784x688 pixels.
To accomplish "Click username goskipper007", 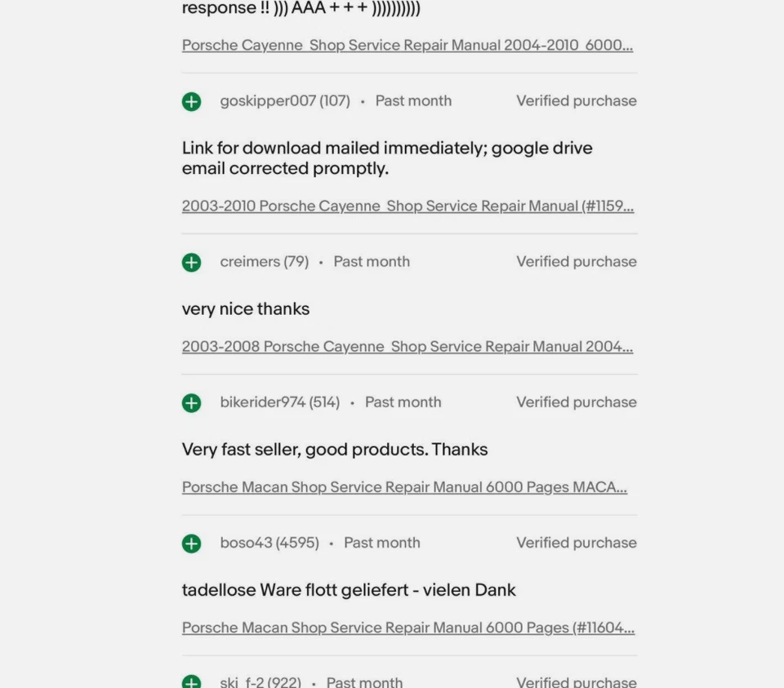I will [x=268, y=101].
